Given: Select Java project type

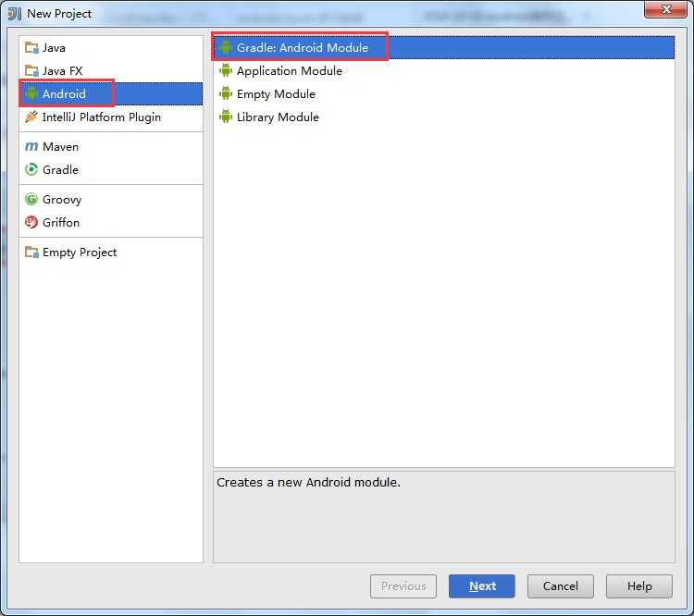Looking at the screenshot, I should [111, 47].
